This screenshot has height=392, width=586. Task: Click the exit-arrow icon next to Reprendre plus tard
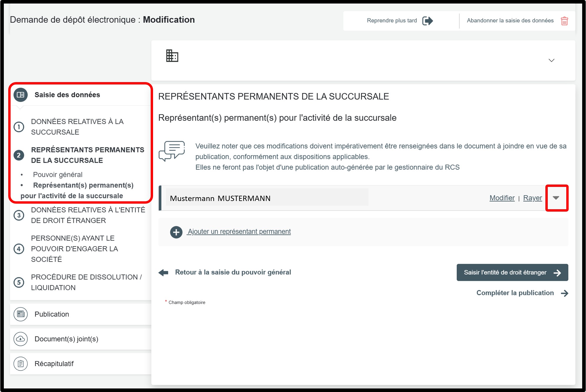click(427, 21)
